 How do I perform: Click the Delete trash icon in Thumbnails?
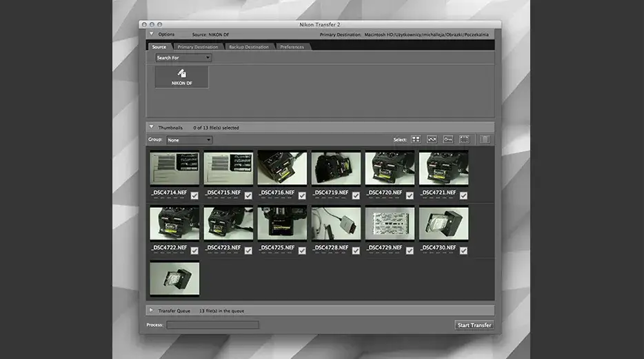tap(485, 139)
